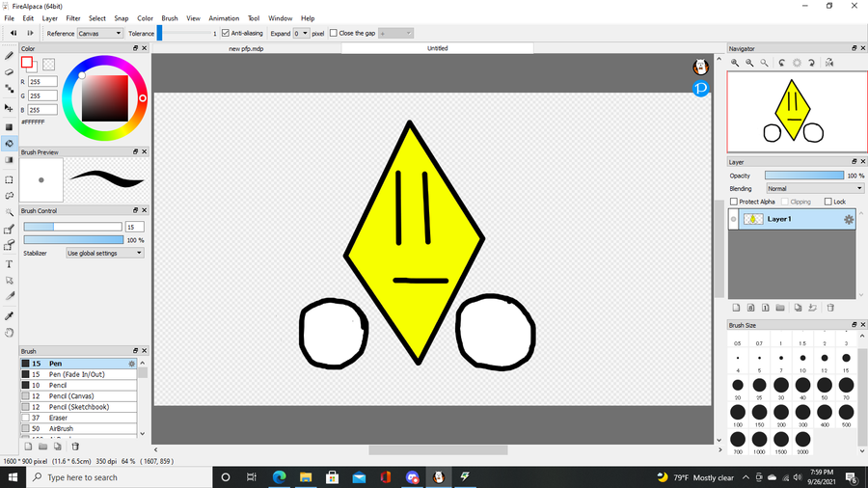868x488 pixels.
Task: Select the Select Pen tool
Action: click(10, 230)
